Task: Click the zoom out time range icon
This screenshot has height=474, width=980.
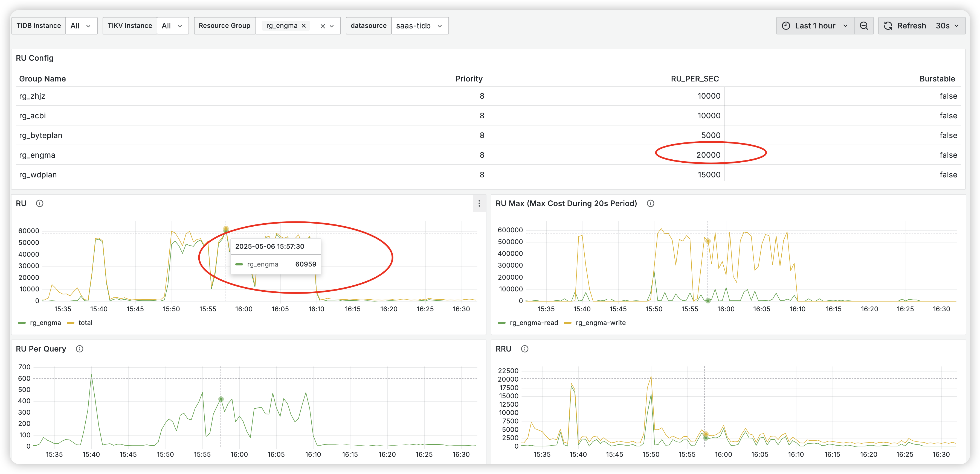Action: [x=863, y=26]
